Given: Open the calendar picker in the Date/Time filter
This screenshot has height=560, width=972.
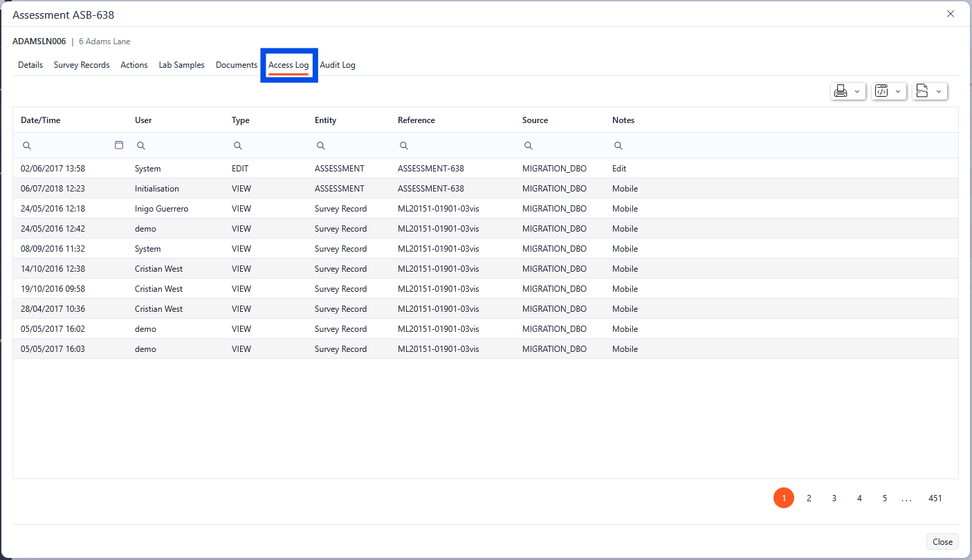Looking at the screenshot, I should 118,145.
